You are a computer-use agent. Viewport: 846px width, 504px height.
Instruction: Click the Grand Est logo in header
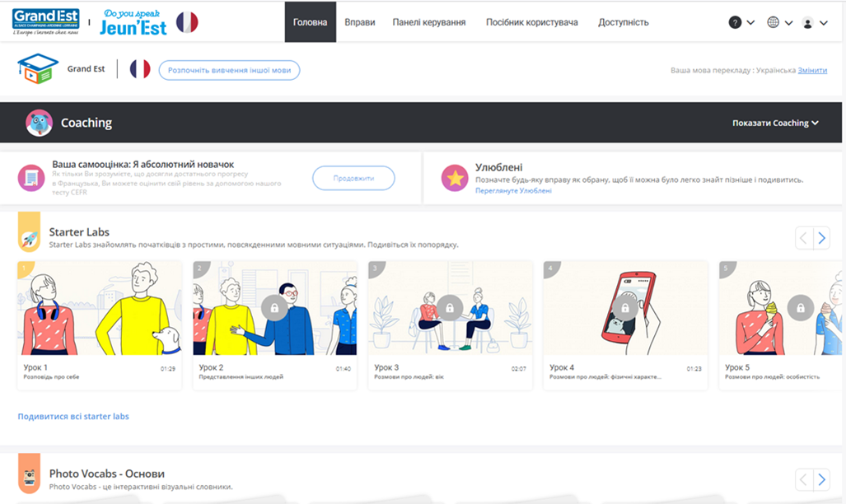(x=47, y=22)
